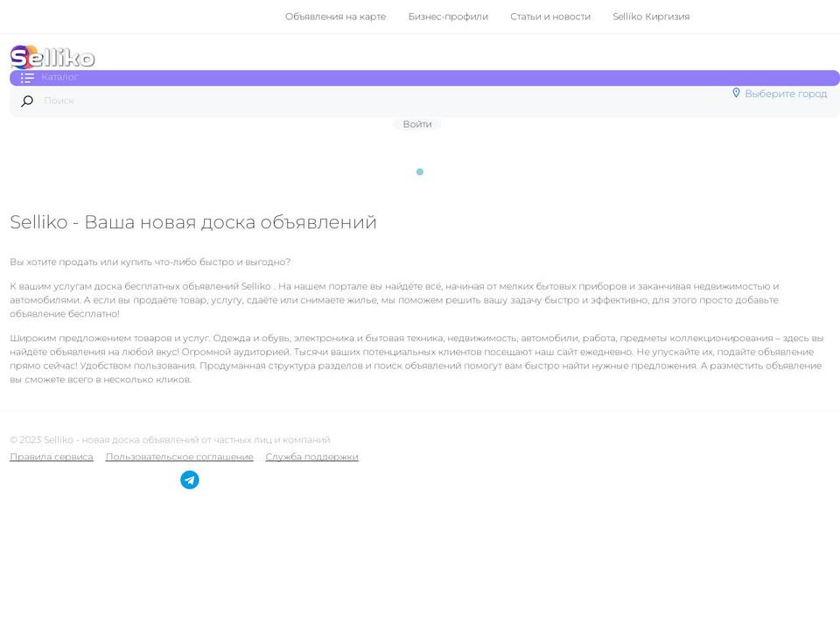Click the Selliko logo
Viewport: 840px width, 630px height.
[x=52, y=57]
